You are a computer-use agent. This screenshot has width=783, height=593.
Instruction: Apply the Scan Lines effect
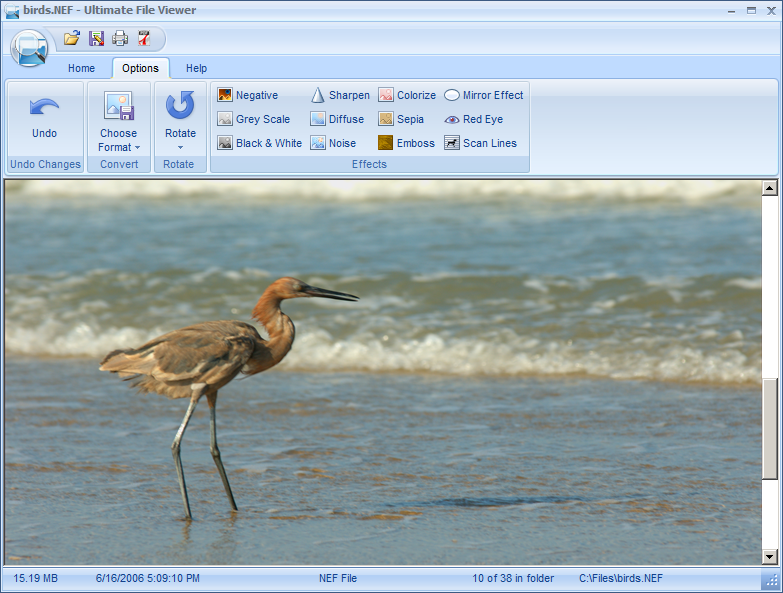click(480, 143)
